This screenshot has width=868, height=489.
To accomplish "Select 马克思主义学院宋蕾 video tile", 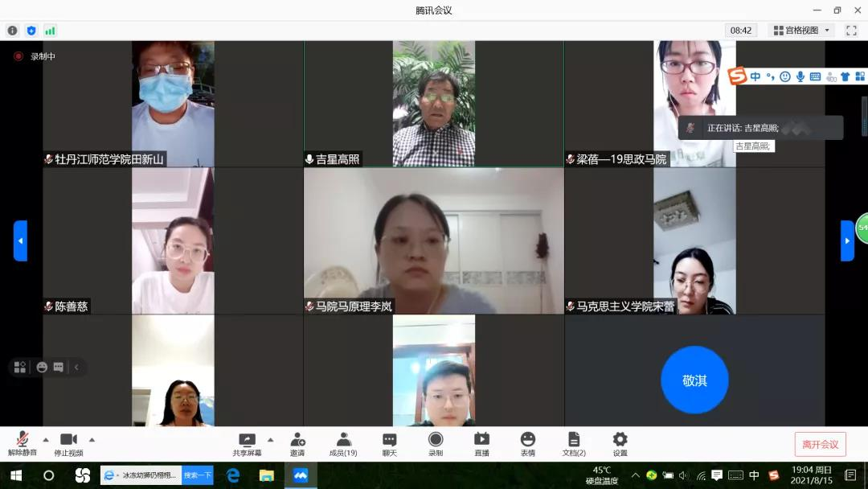I will (x=694, y=241).
